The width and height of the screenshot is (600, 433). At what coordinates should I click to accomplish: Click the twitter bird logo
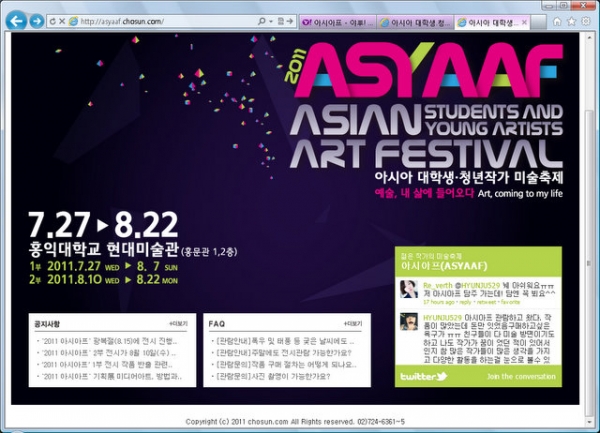click(424, 376)
